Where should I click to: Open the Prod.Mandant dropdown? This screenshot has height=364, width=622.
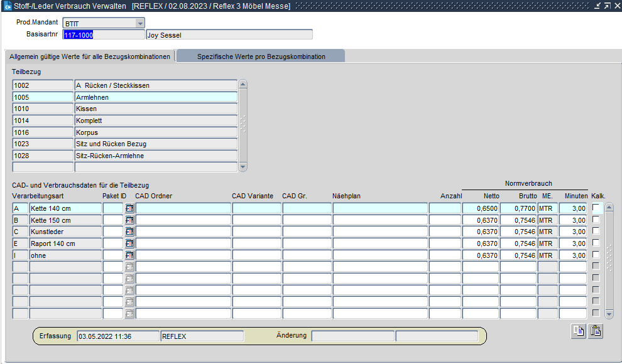(x=140, y=23)
